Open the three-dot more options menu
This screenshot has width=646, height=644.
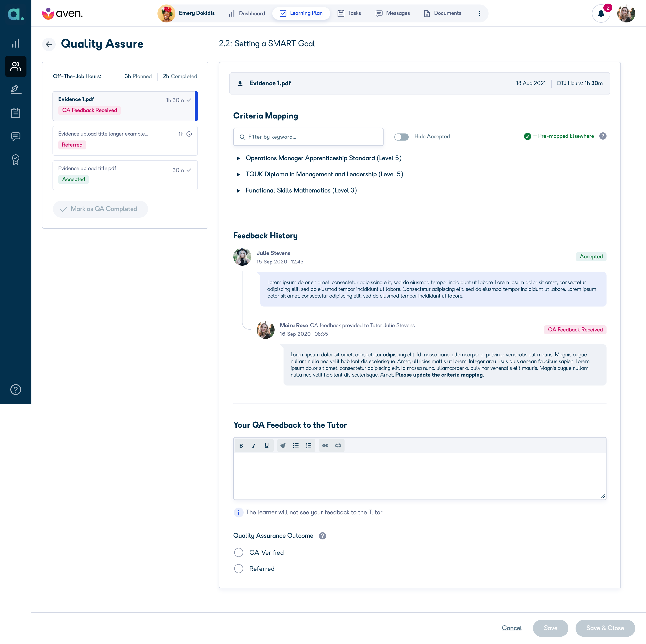tap(480, 13)
